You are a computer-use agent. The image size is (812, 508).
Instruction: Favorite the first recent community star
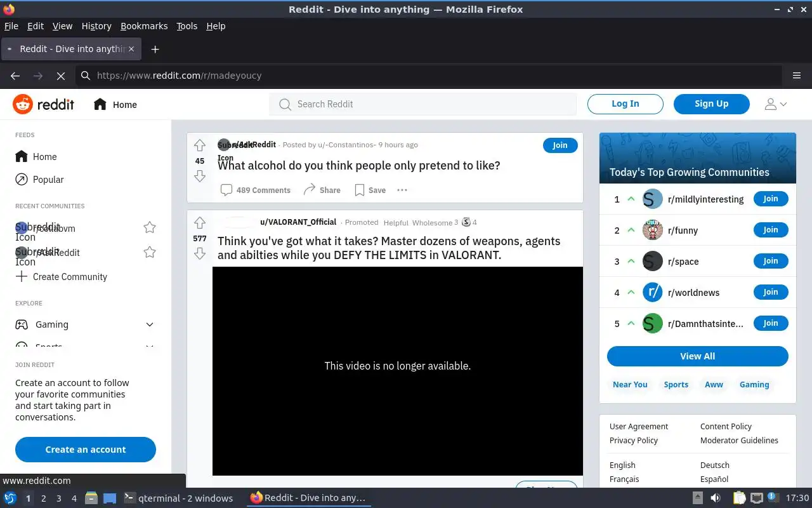[x=150, y=227]
